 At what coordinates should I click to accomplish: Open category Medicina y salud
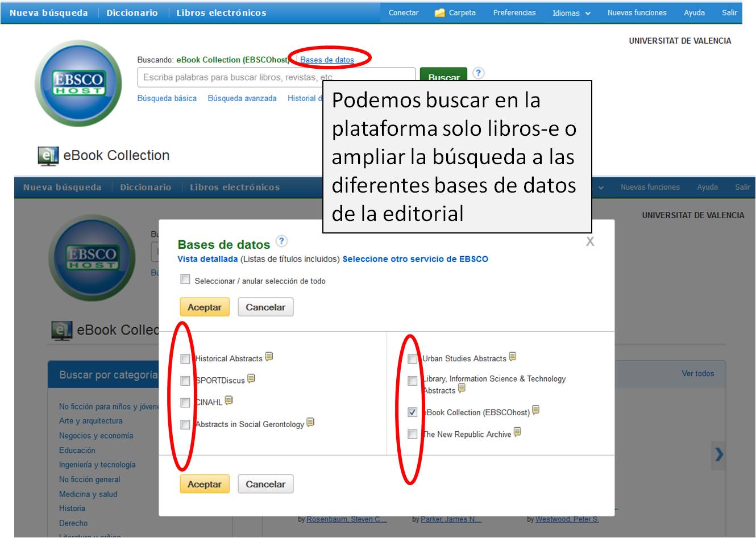(88, 494)
